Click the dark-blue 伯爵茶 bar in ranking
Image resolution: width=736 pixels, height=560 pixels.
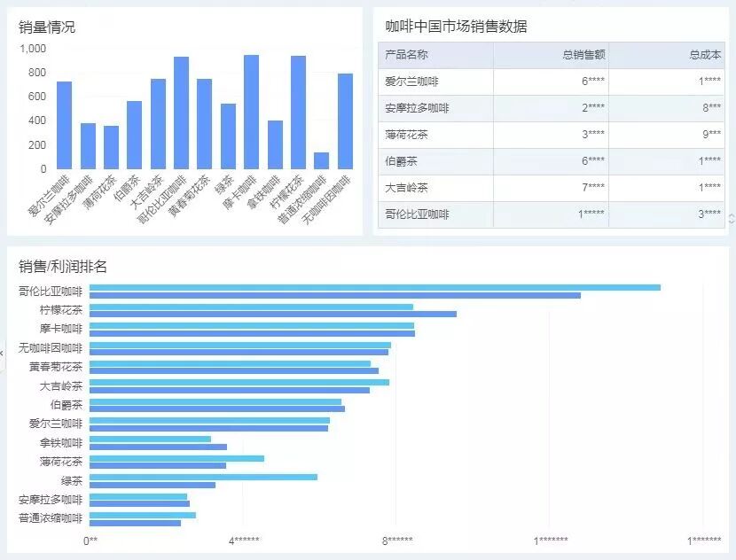217,409
